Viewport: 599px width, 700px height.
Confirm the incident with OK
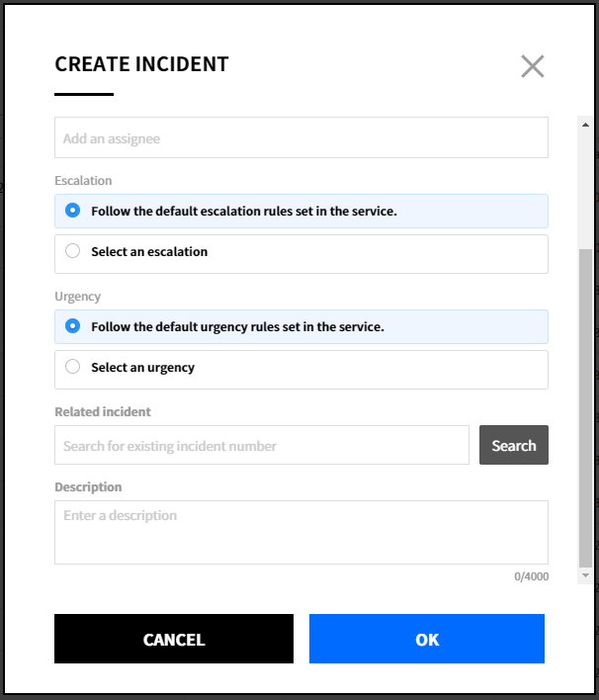[427, 639]
